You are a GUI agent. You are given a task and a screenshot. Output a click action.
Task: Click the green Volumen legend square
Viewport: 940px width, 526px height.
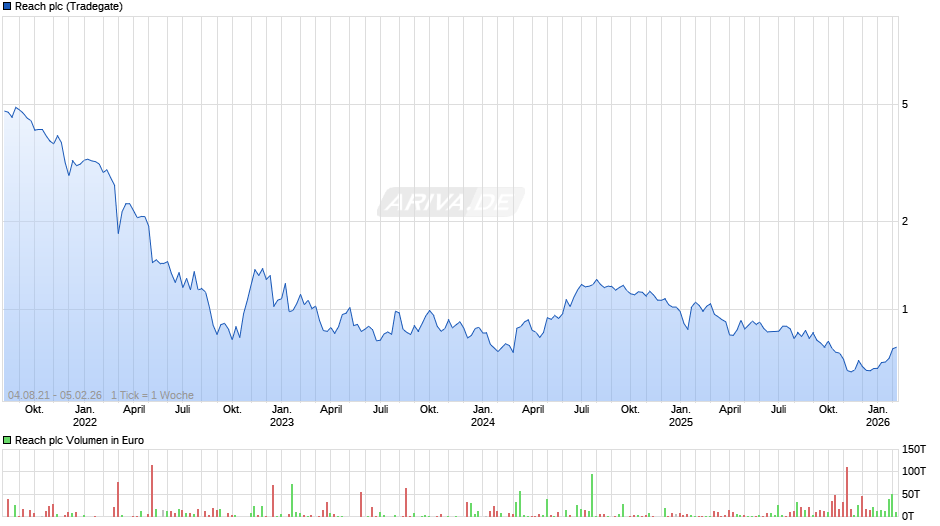(7, 440)
